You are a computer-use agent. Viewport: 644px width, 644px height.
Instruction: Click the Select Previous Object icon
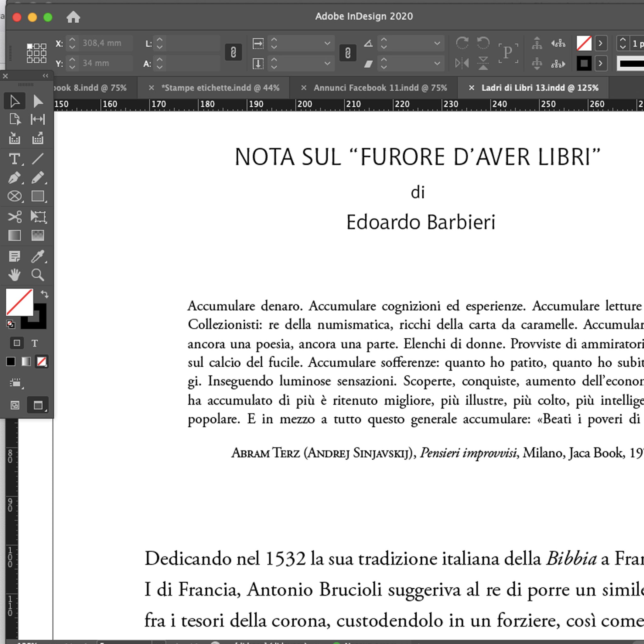click(x=558, y=43)
